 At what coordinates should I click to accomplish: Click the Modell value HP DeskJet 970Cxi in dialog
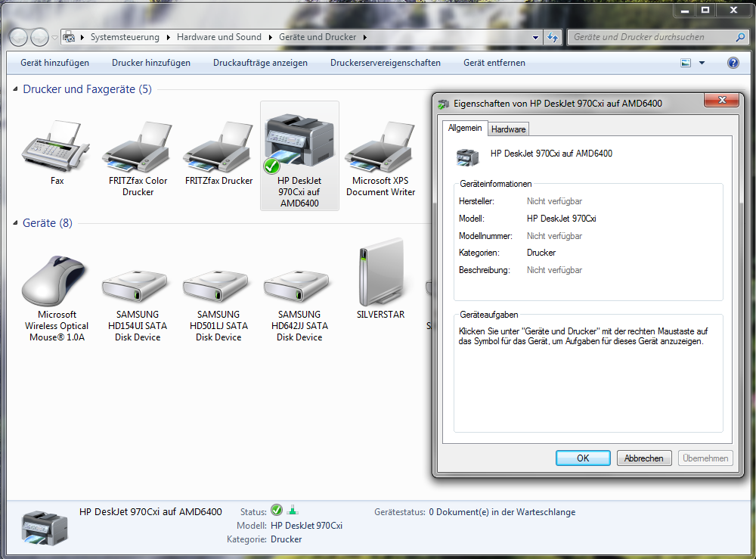561,219
